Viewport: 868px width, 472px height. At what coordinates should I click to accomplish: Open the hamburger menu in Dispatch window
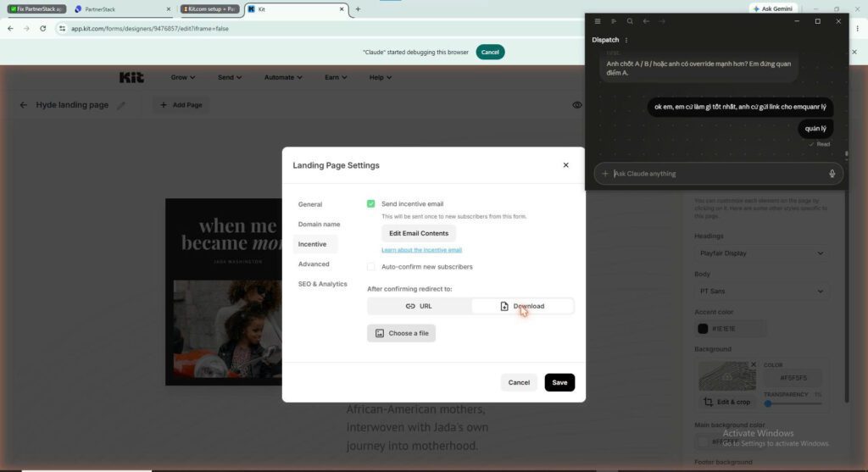(x=598, y=21)
